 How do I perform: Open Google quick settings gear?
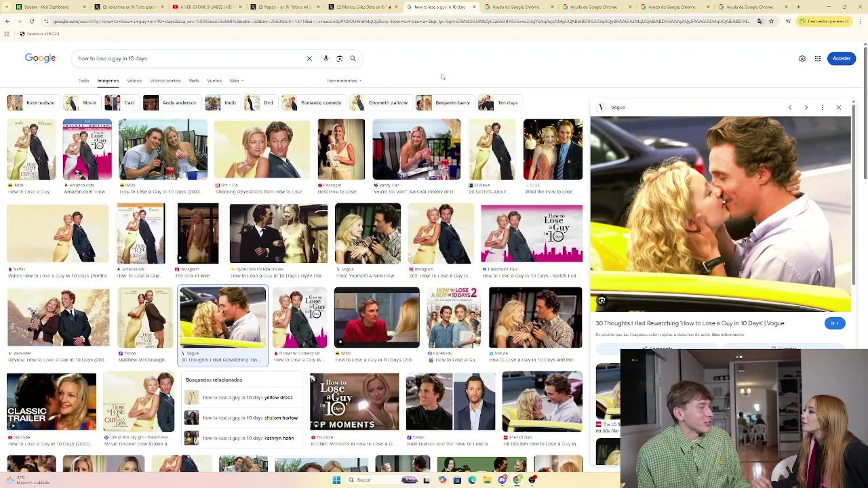(802, 58)
